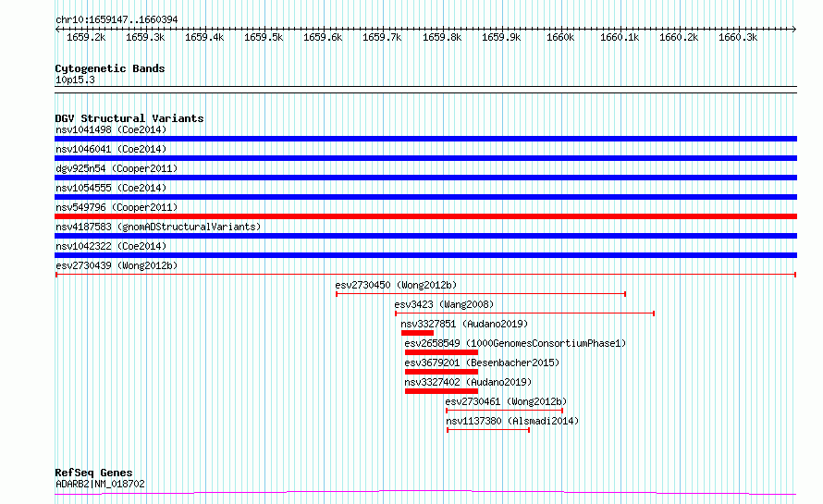
Task: Open variant dgv925n54 (Cooper2011) label
Action: (x=117, y=168)
